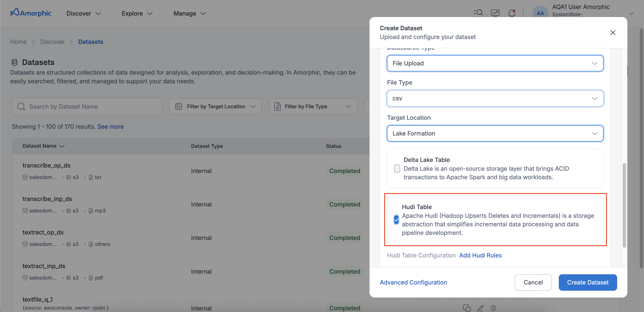Click Add Hudi Rules link
This screenshot has height=312, width=644.
pos(480,255)
